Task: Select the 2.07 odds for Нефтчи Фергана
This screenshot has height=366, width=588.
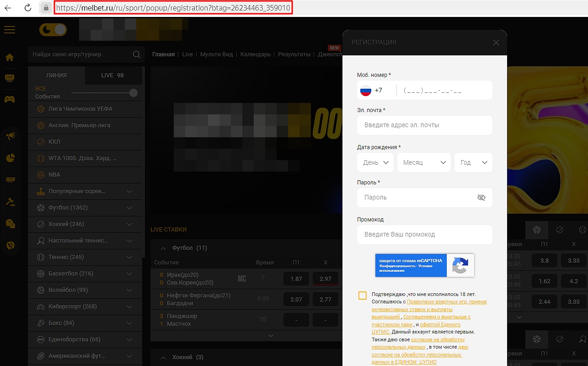Action: click(296, 299)
